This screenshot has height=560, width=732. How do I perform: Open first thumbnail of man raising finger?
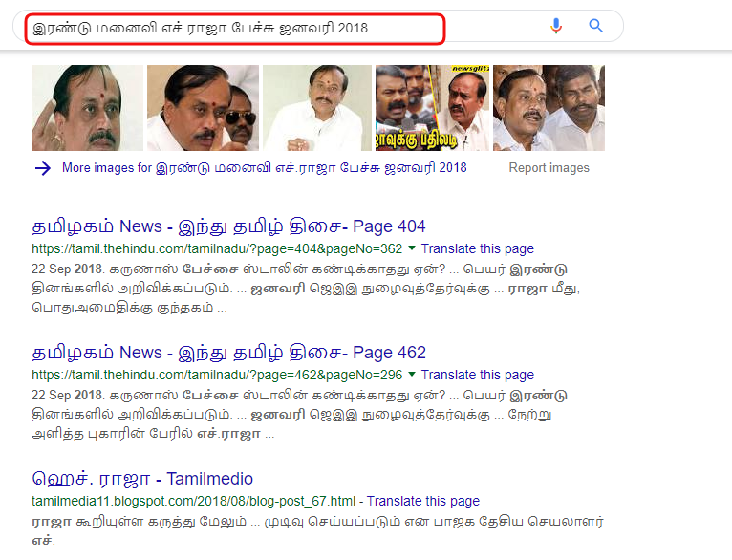[x=87, y=108]
